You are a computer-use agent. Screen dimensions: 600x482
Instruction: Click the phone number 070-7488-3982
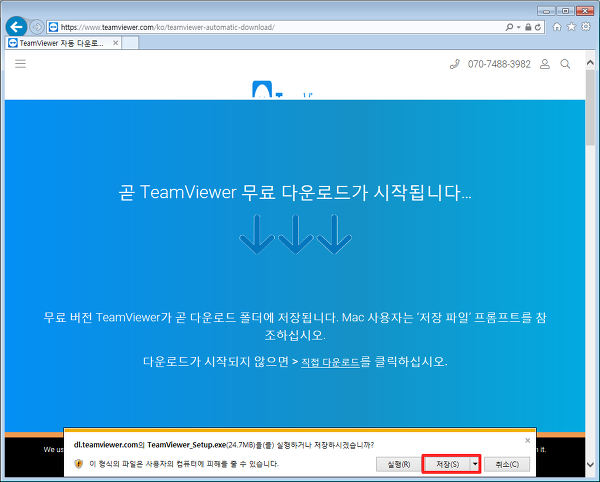tap(499, 64)
